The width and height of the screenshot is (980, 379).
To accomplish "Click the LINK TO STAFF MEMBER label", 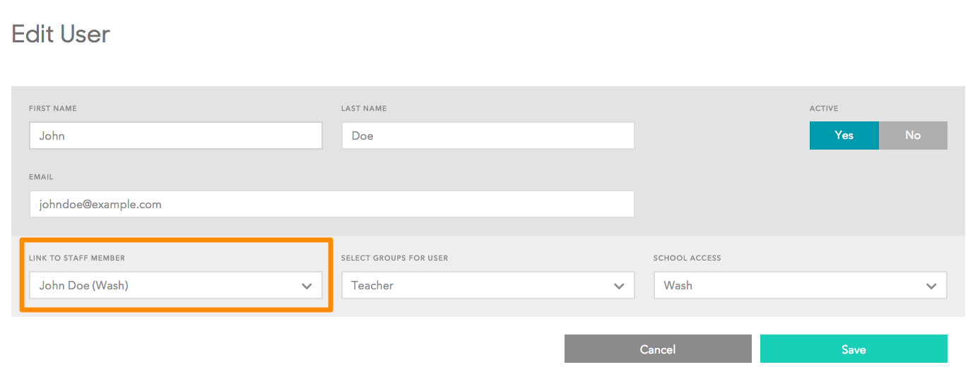I will [x=77, y=258].
